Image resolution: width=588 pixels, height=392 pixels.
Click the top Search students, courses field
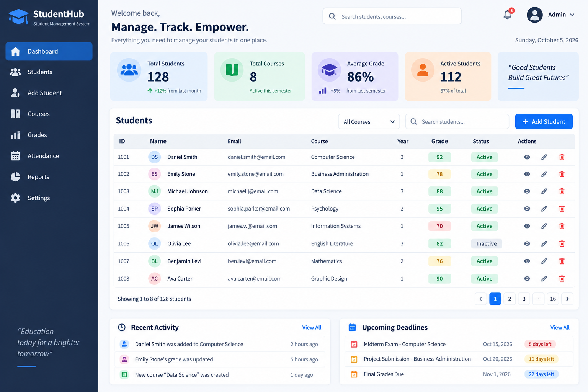(x=392, y=16)
